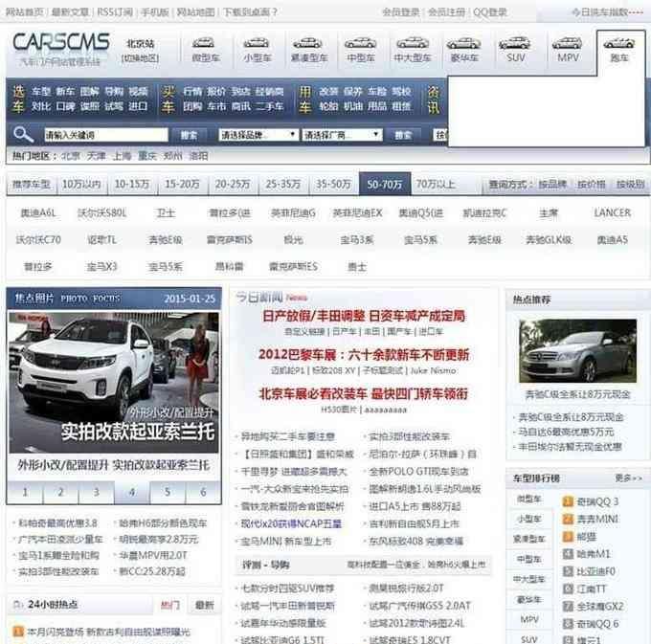Click rank 2 badge beside 奔奔MINI
This screenshot has height=644, width=651.
pyautogui.click(x=568, y=519)
